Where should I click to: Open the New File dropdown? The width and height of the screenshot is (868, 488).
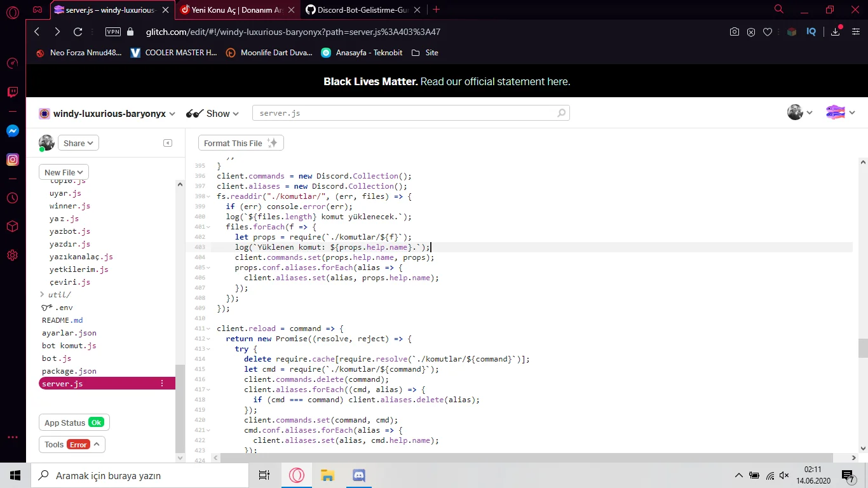click(64, 172)
